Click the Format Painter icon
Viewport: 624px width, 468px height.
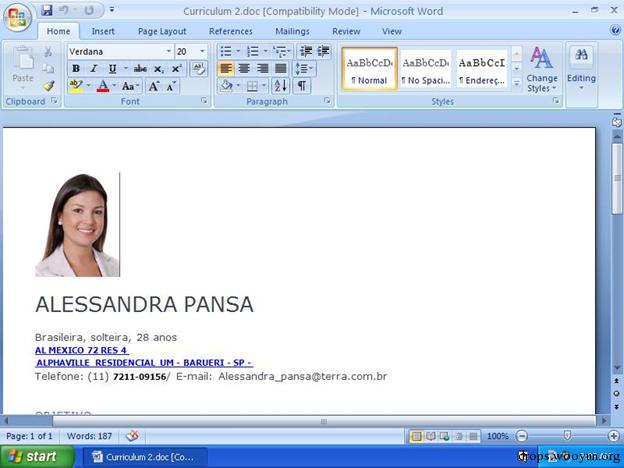point(48,86)
